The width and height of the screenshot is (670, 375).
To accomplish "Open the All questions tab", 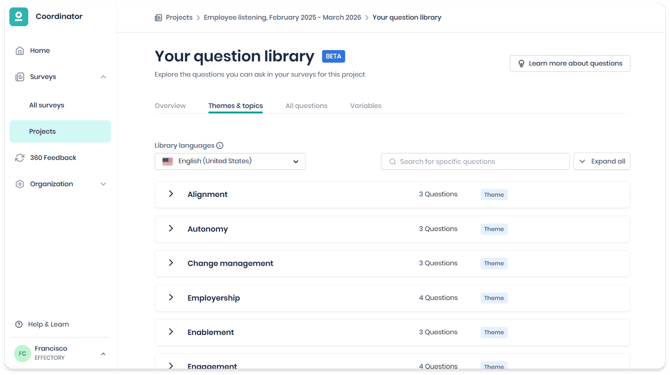I will point(306,105).
